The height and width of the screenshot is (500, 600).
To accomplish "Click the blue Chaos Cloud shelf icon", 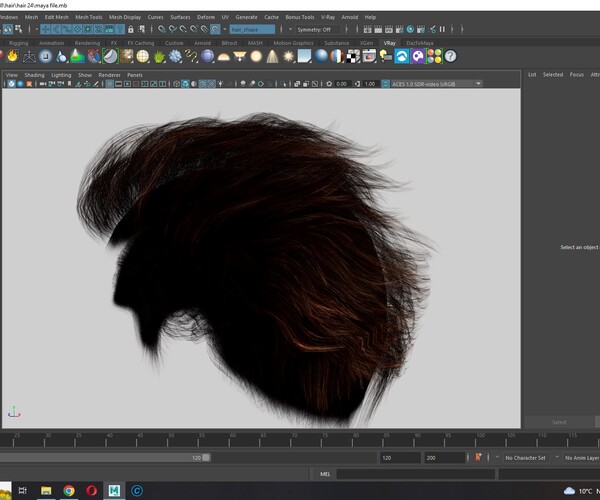I will [402, 57].
